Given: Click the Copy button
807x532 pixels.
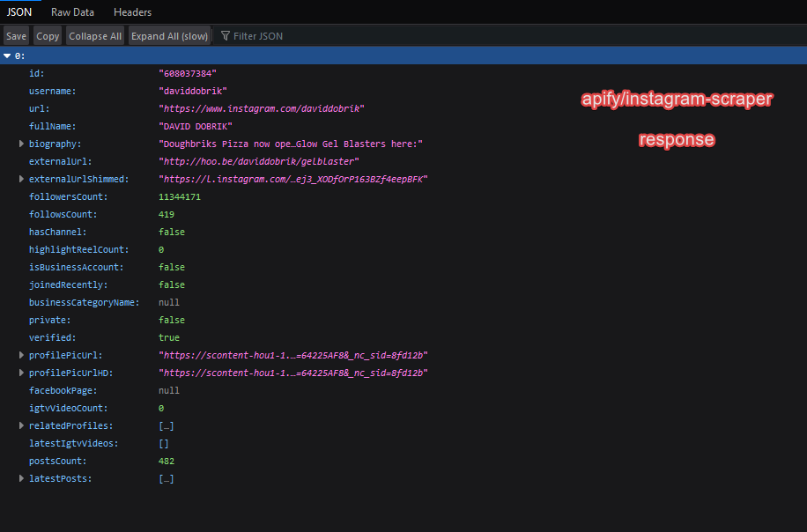Looking at the screenshot, I should tap(48, 36).
